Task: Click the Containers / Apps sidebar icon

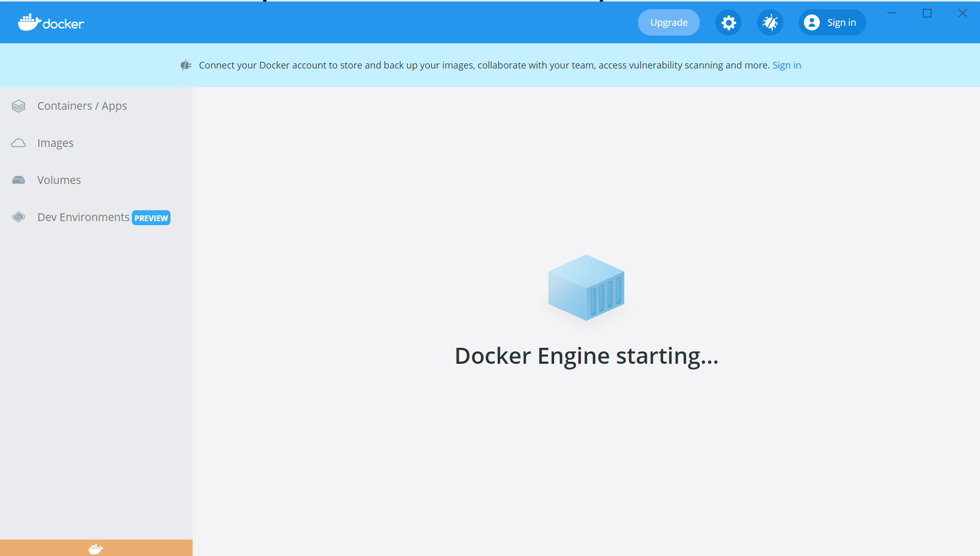Action: [x=19, y=106]
